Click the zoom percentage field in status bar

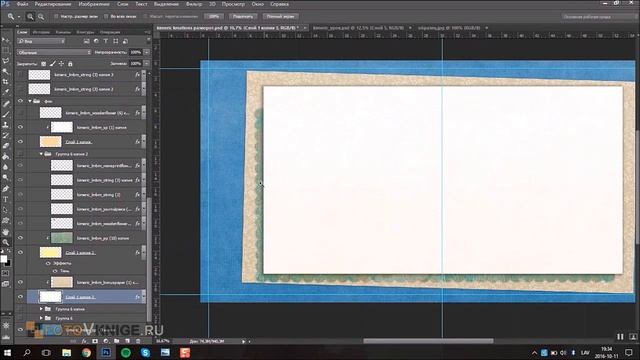click(162, 341)
